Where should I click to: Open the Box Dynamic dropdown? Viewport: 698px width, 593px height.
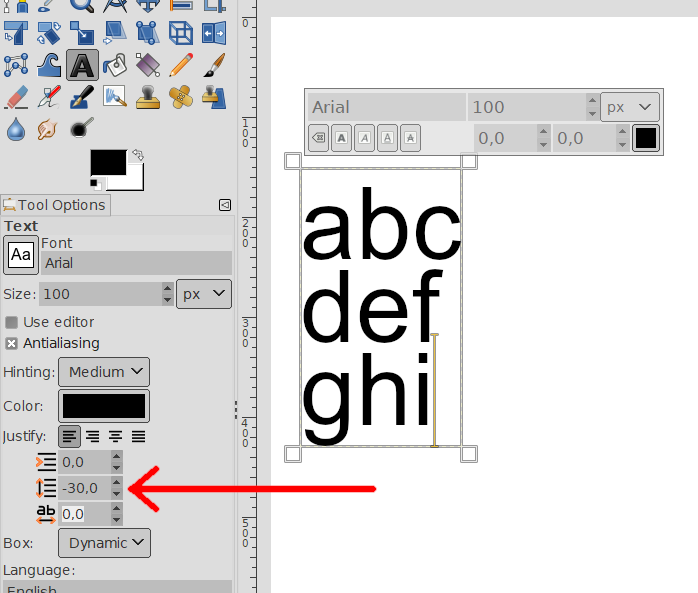click(104, 543)
